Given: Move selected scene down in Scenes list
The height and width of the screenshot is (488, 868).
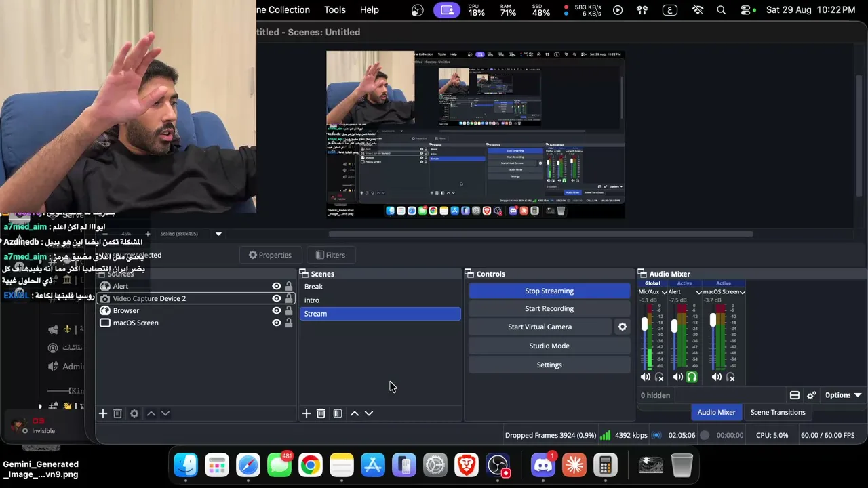Looking at the screenshot, I should pos(369,413).
